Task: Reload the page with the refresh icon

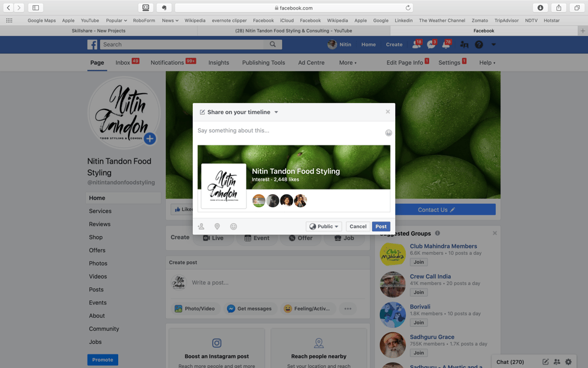Action: pos(408,8)
